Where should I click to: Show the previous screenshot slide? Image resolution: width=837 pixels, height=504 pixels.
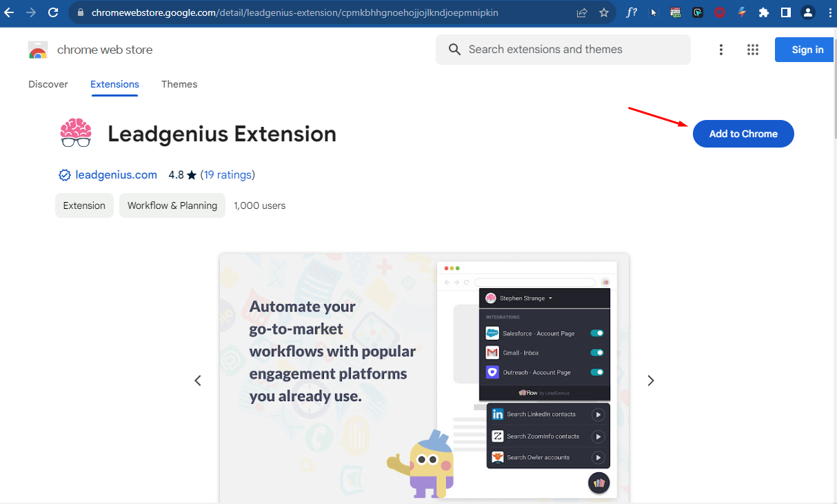198,381
